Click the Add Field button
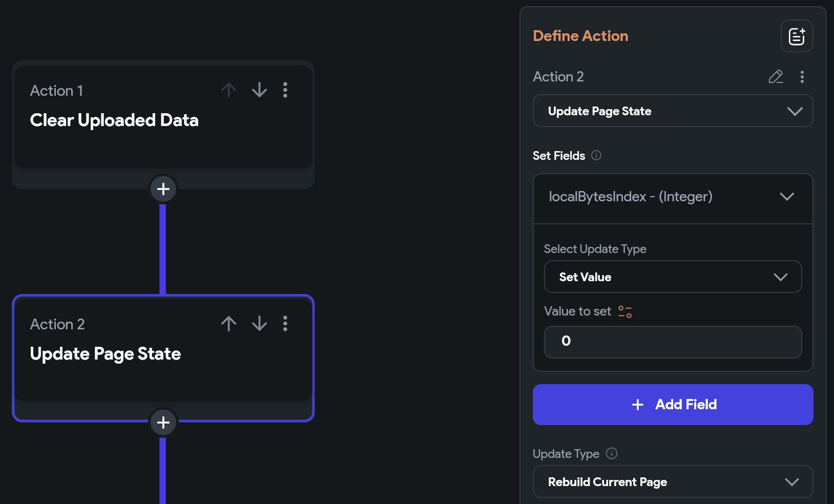The height and width of the screenshot is (504, 834). pos(673,405)
